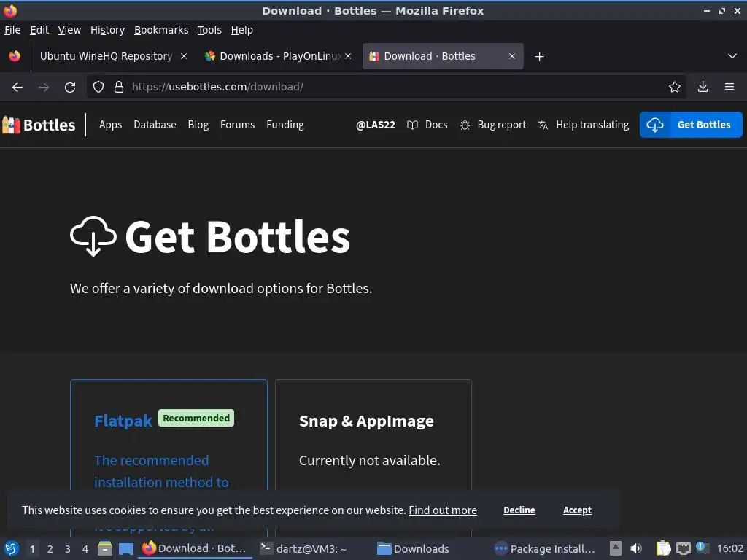Open the Bookmarks menu
The height and width of the screenshot is (560, 747).
pos(161,30)
